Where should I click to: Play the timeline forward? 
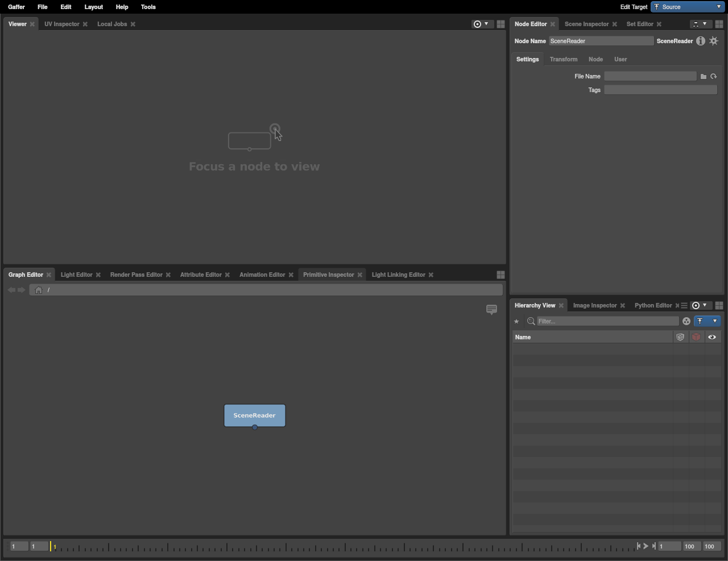pyautogui.click(x=646, y=546)
